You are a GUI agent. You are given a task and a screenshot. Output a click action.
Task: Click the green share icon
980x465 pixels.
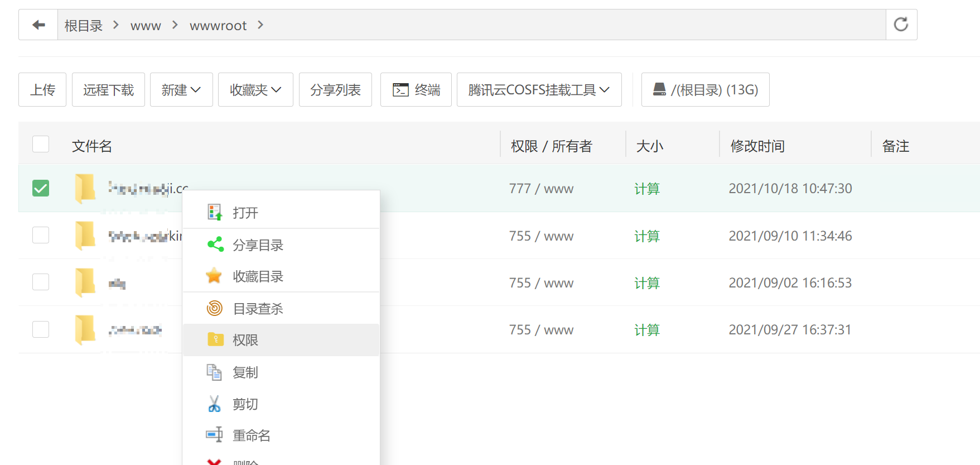[215, 245]
